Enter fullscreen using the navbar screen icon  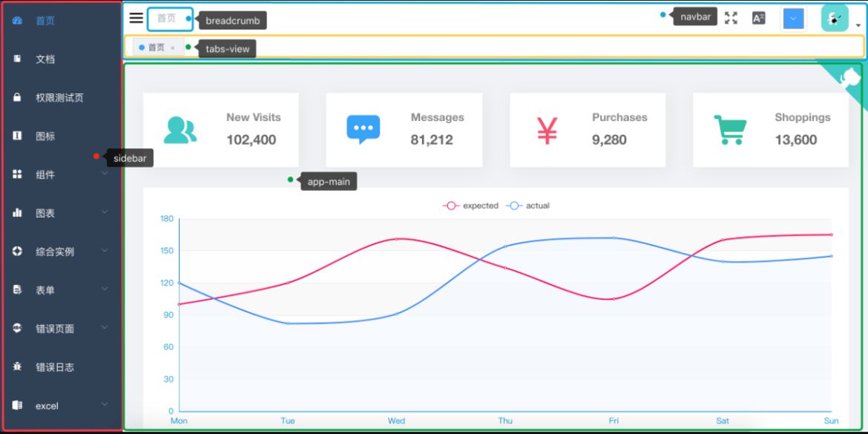731,19
